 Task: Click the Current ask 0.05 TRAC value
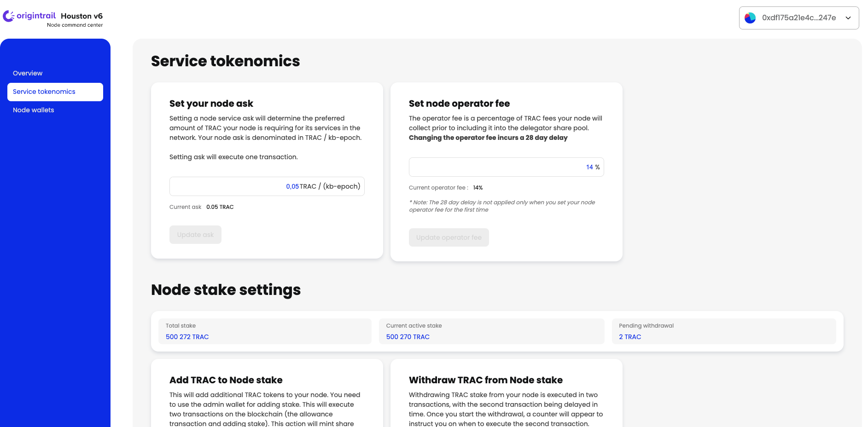[x=220, y=207]
